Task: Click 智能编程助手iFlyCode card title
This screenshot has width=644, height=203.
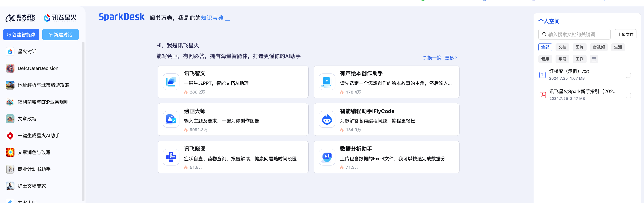Action: click(367, 111)
